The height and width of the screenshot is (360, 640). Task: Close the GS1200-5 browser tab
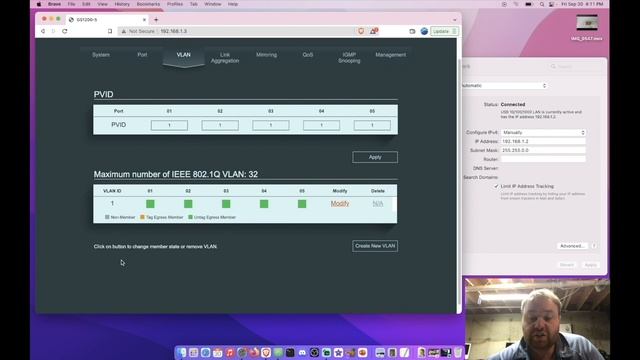[144, 20]
